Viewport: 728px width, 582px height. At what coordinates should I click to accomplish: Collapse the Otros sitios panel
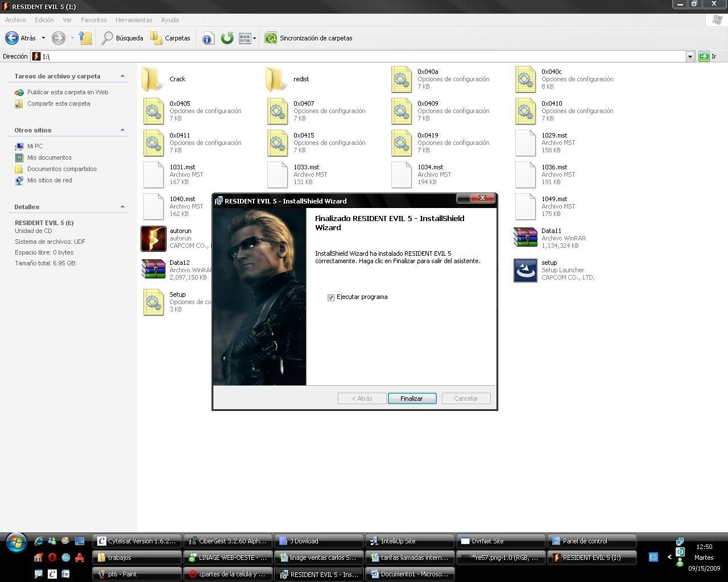click(x=122, y=130)
